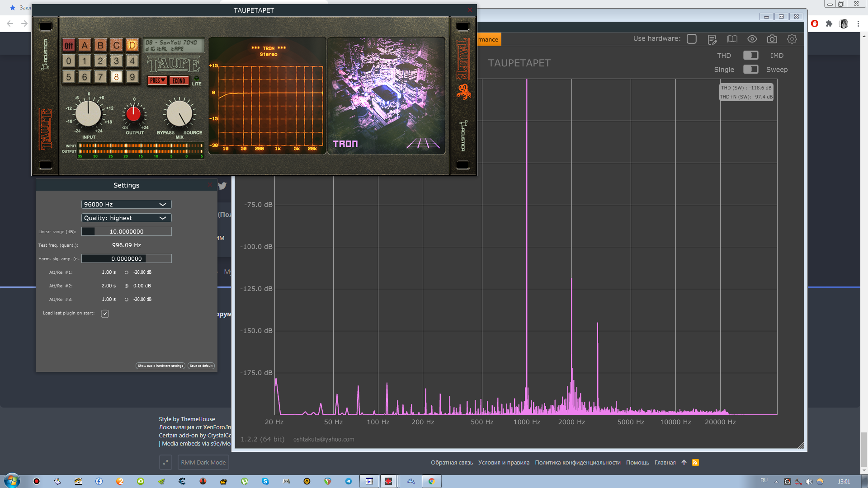This screenshot has width=868, height=488.
Task: Select preset number 9 key
Action: coord(132,77)
